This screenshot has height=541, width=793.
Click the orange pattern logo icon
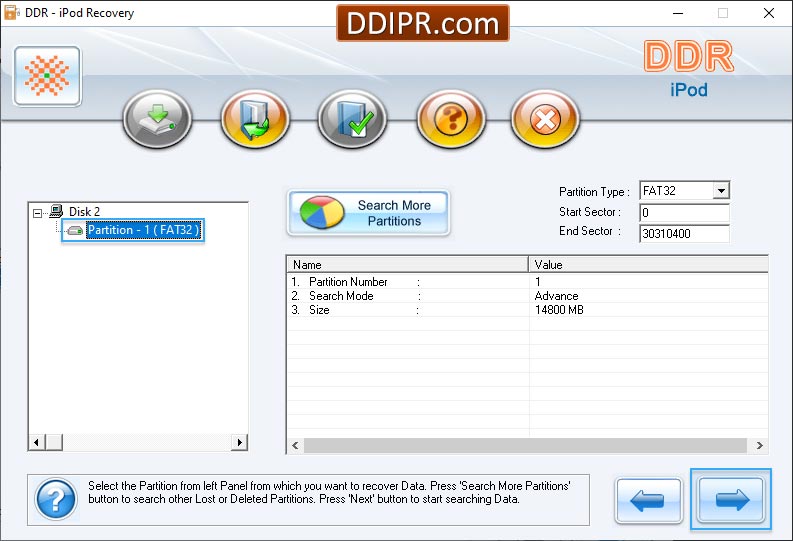(48, 76)
